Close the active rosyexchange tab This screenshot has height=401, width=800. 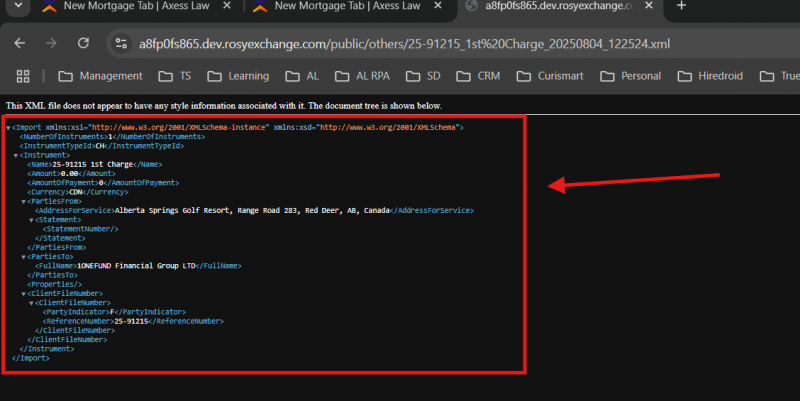tap(649, 6)
